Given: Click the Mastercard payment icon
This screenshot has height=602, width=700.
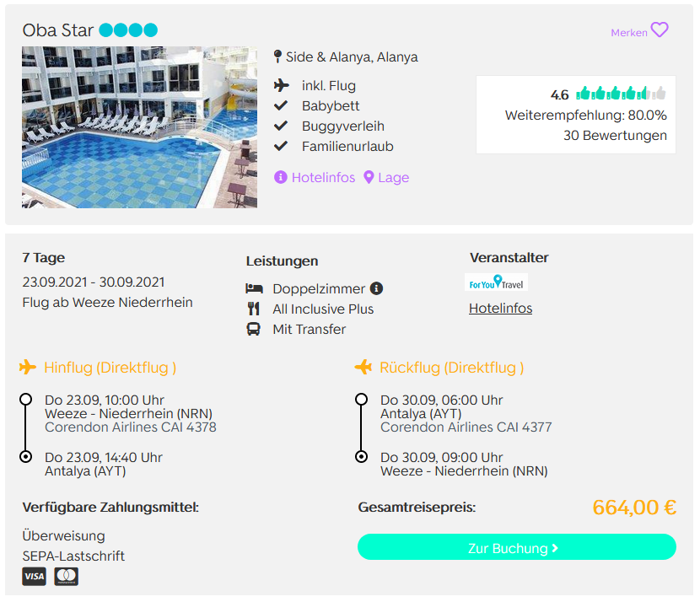Looking at the screenshot, I should point(66,576).
